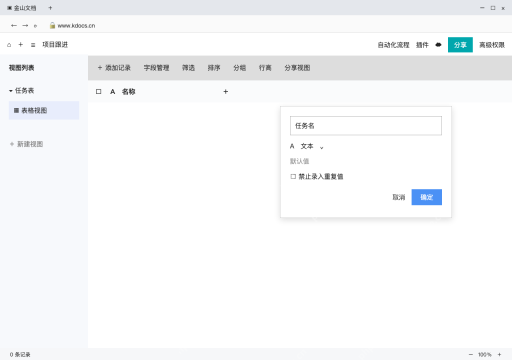Click the 视图列表 sidebar heading
This screenshot has height=360, width=512.
pos(21,68)
